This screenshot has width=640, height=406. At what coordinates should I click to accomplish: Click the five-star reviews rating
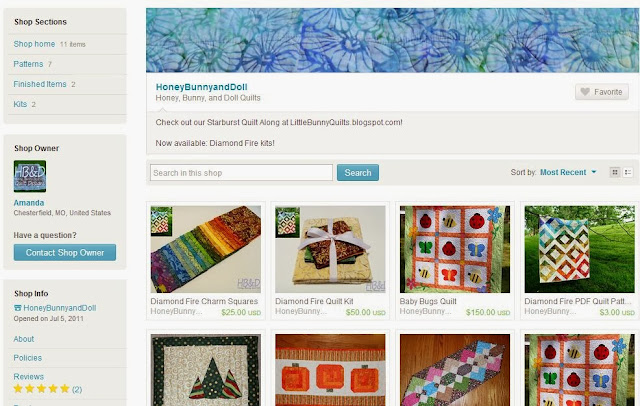41,388
